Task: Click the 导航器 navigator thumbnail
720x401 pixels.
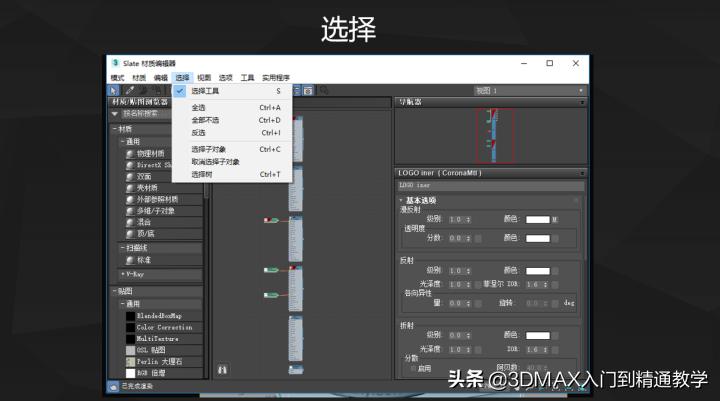Action: (x=494, y=136)
